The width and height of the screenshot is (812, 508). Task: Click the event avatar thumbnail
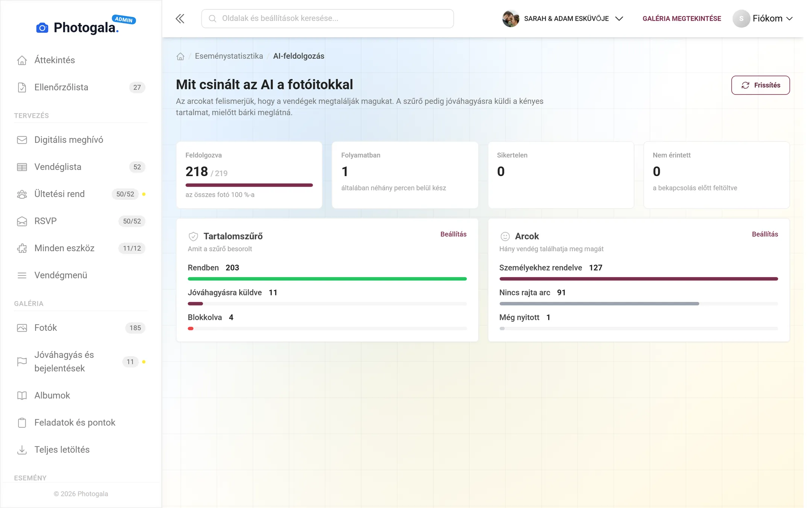point(511,18)
